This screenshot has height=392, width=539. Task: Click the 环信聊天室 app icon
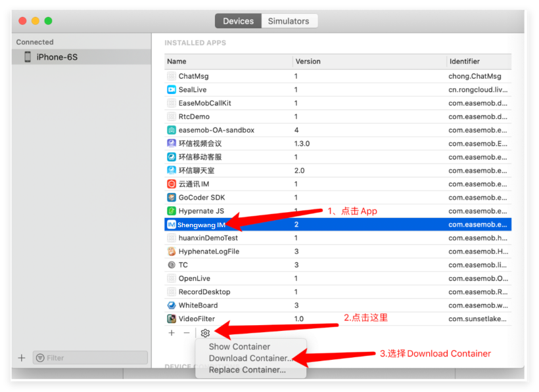(171, 170)
